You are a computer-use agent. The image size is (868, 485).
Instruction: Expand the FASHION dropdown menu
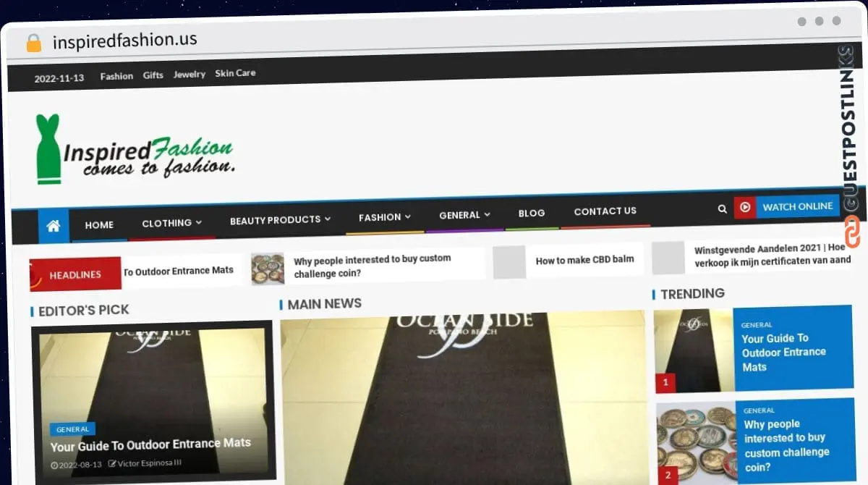(385, 216)
